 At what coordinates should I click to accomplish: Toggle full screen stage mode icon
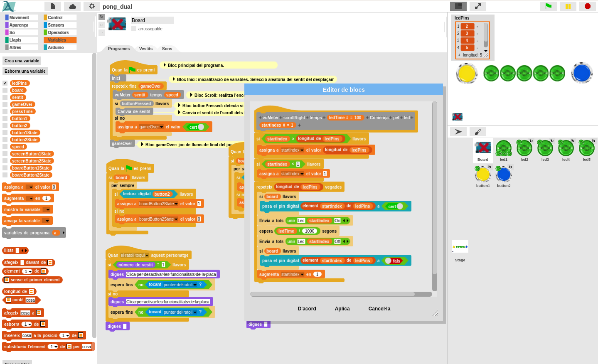[478, 6]
